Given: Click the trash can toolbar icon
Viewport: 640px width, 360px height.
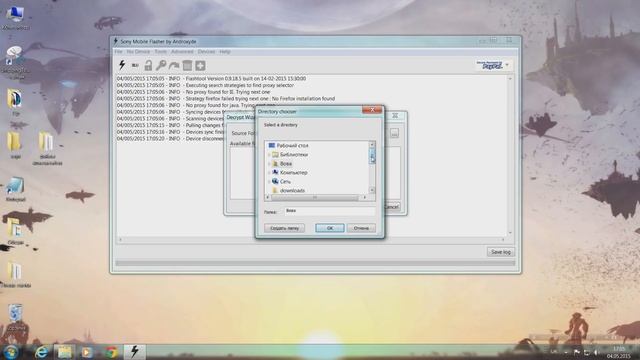Looking at the screenshot, I should click(187, 65).
